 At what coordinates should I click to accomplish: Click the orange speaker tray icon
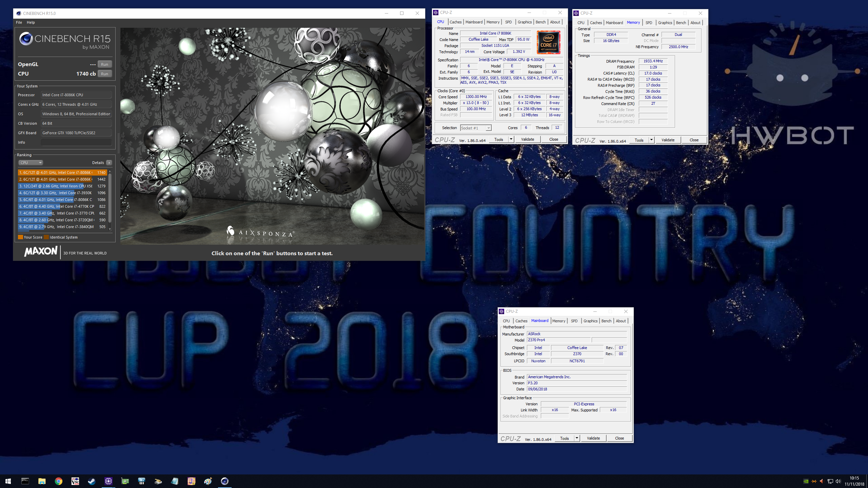click(822, 481)
